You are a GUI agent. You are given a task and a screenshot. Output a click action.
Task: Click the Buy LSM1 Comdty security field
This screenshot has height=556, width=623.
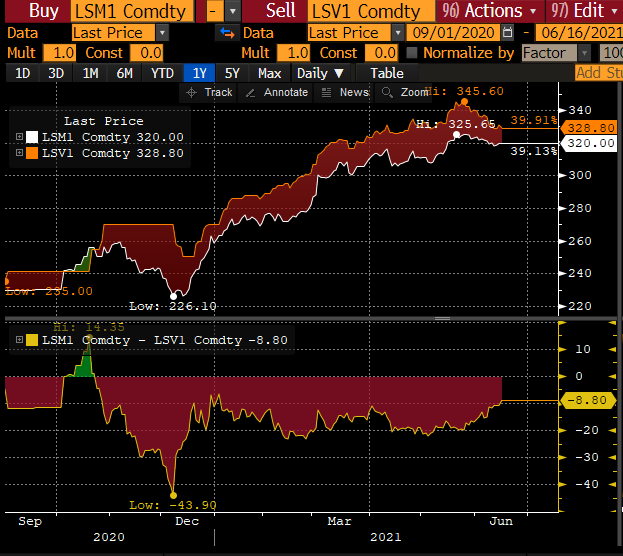click(x=128, y=11)
